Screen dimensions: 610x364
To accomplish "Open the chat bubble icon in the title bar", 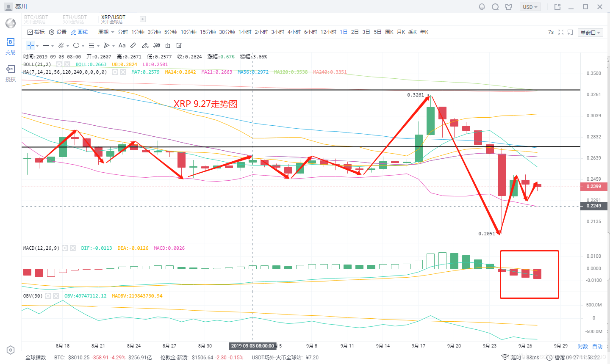I will tap(495, 7).
